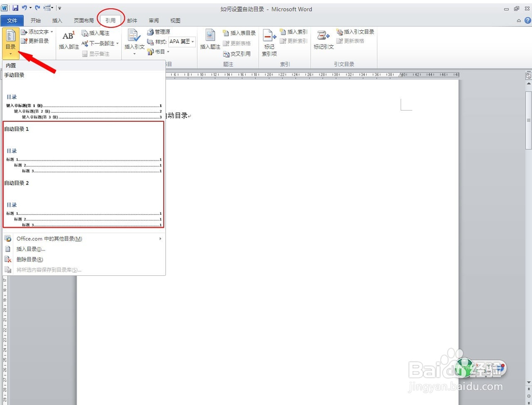Viewport: 532px width, 405px height.
Task: Click 插入尾注 to insert an endnote
Action: [96, 33]
